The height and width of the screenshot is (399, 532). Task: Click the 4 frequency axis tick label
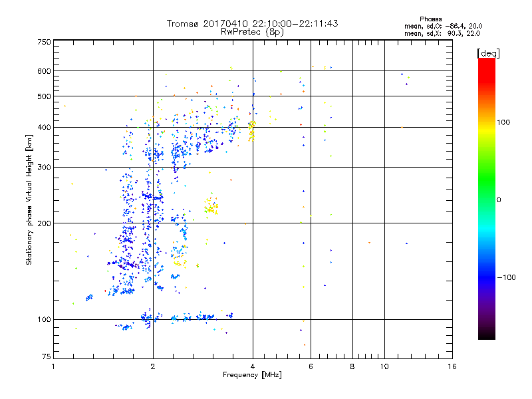pyautogui.click(x=253, y=366)
